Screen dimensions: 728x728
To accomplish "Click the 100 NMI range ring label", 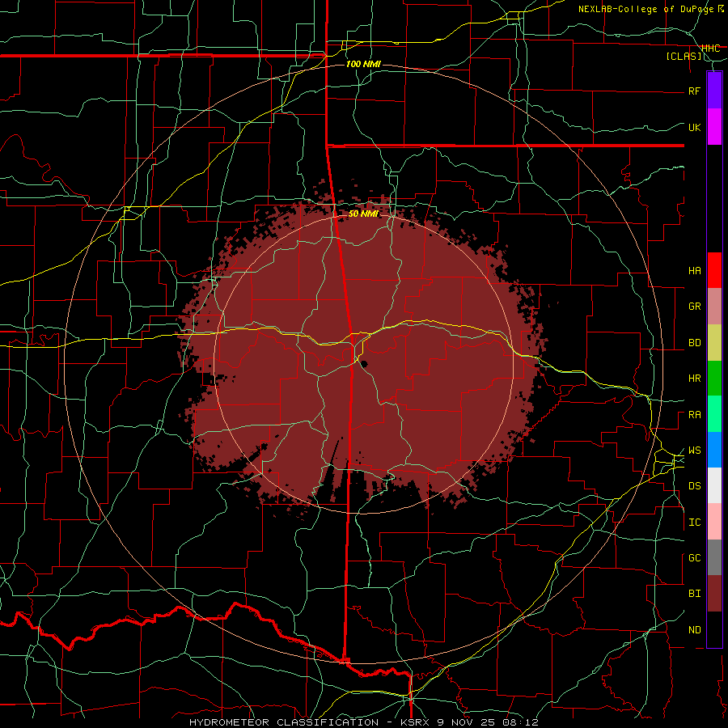I will (363, 64).
